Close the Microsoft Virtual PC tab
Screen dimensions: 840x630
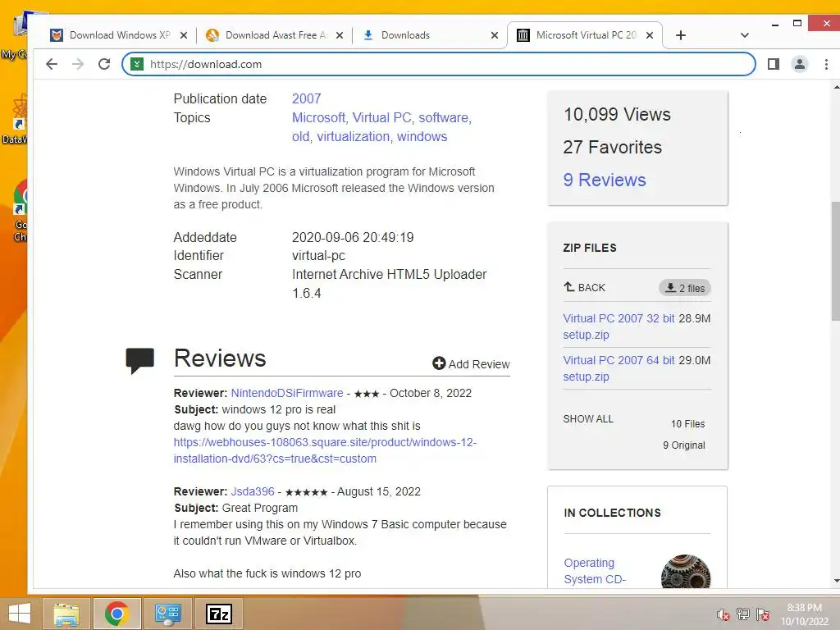[650, 35]
